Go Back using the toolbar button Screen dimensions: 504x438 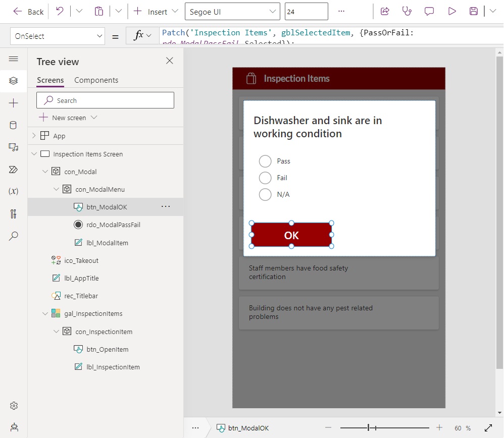[28, 12]
